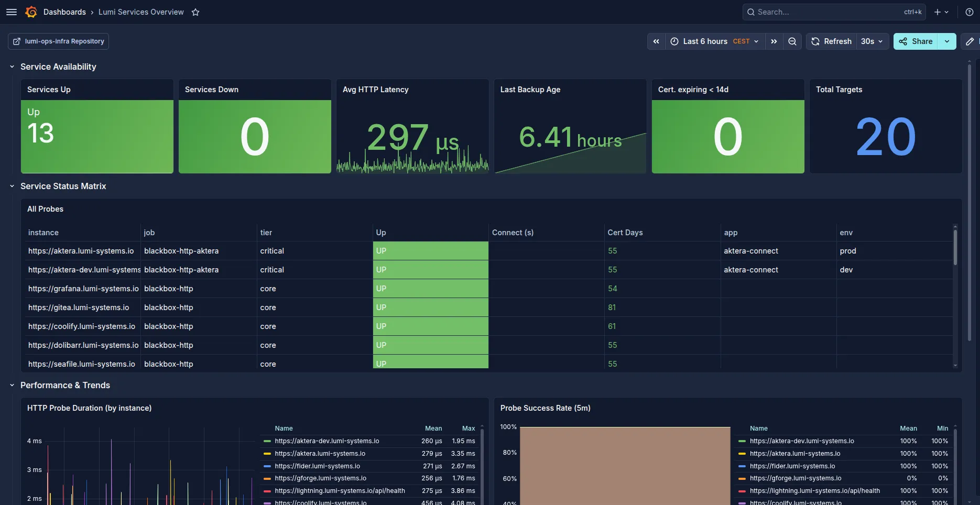Viewport: 980px width, 505px height.
Task: Open the help question mark icon
Action: [x=970, y=12]
